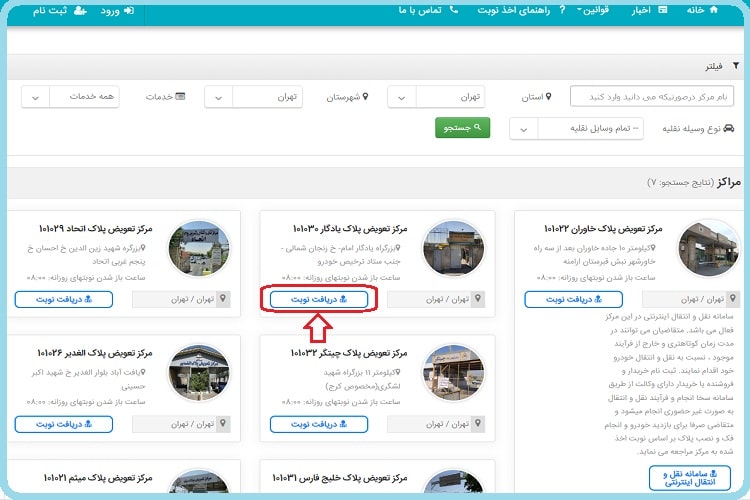Screen dimensions: 750x500
Task: Click location pin icon on چیتگر card
Action: (478, 424)
